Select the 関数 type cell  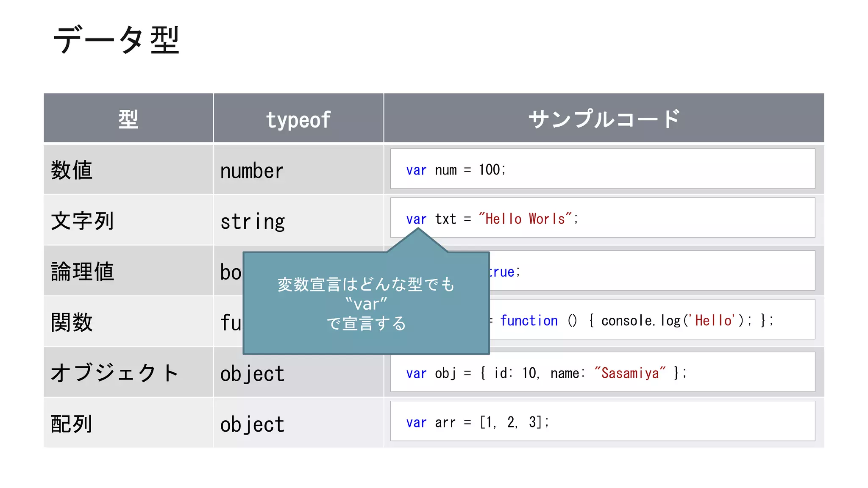128,322
